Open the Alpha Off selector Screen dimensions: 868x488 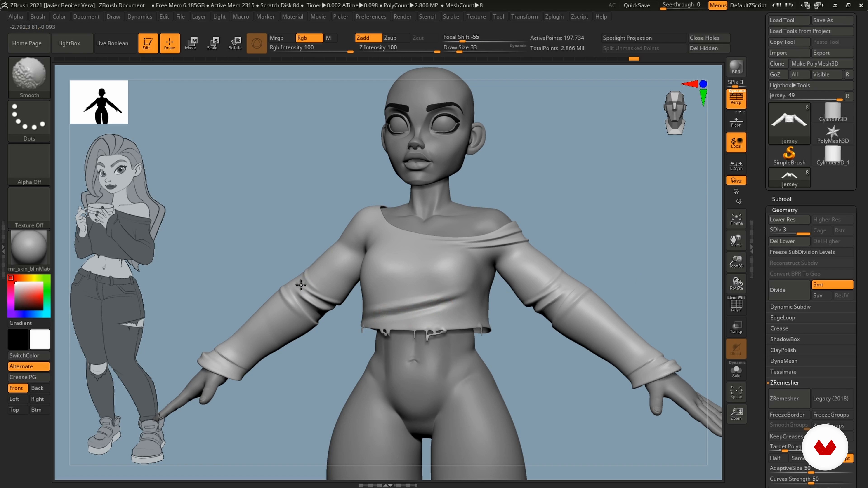tap(29, 165)
